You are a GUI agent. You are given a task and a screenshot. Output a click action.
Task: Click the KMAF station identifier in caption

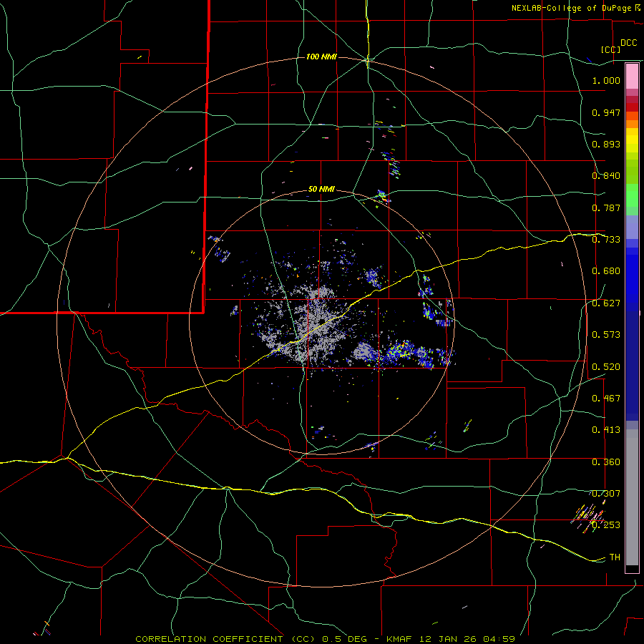(x=399, y=639)
